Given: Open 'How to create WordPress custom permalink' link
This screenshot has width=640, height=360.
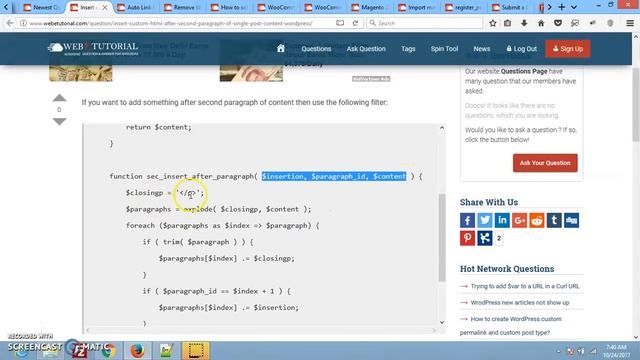Looking at the screenshot, I should (x=511, y=326).
